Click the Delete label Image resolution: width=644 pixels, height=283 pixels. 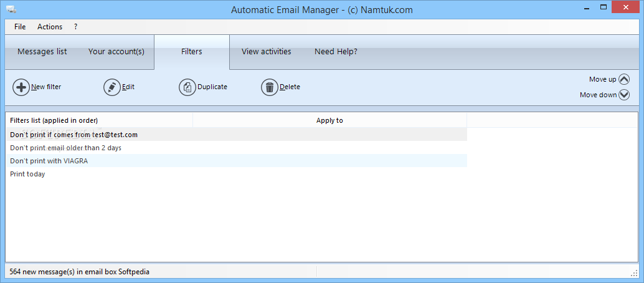[x=290, y=87]
